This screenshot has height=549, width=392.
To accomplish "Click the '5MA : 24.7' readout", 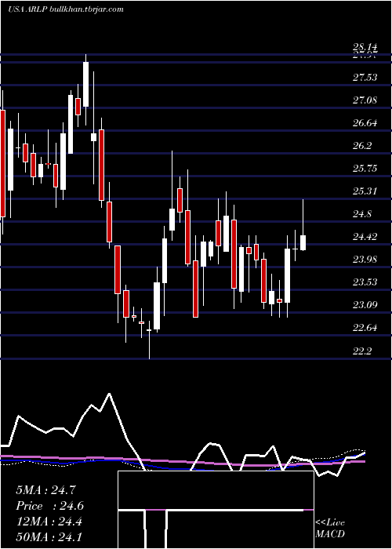I will [x=45, y=490].
